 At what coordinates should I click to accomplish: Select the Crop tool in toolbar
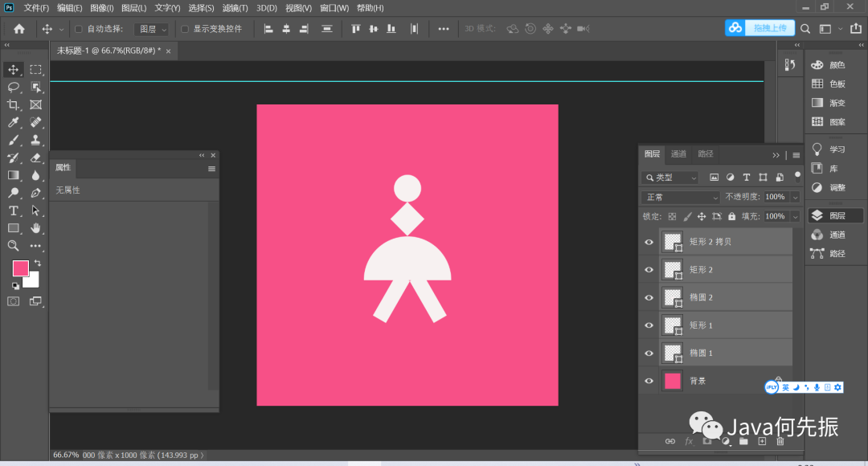(x=14, y=104)
